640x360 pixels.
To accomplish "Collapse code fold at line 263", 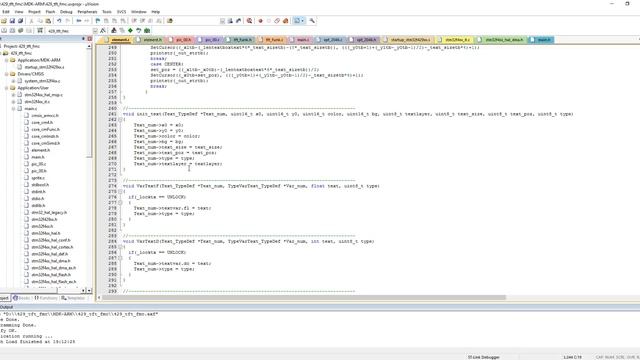I will [120, 120].
